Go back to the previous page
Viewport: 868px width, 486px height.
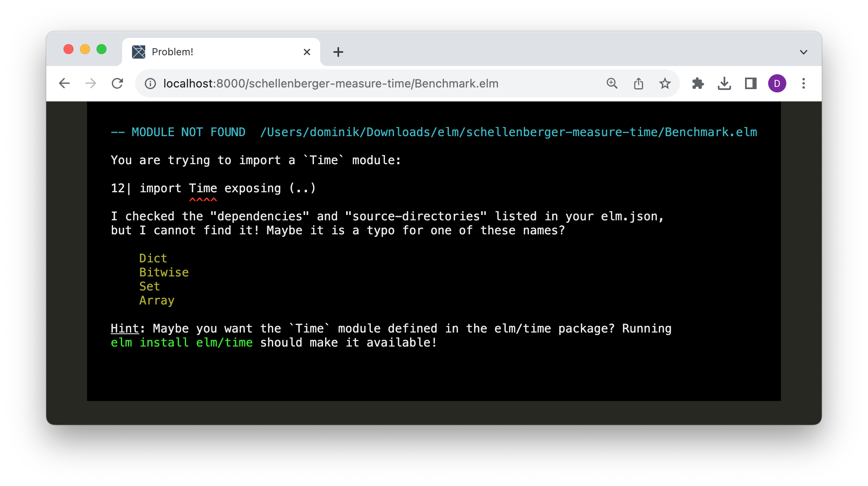pyautogui.click(x=64, y=83)
